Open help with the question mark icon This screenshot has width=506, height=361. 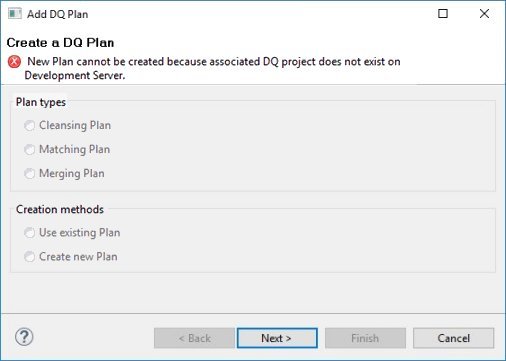click(x=24, y=337)
